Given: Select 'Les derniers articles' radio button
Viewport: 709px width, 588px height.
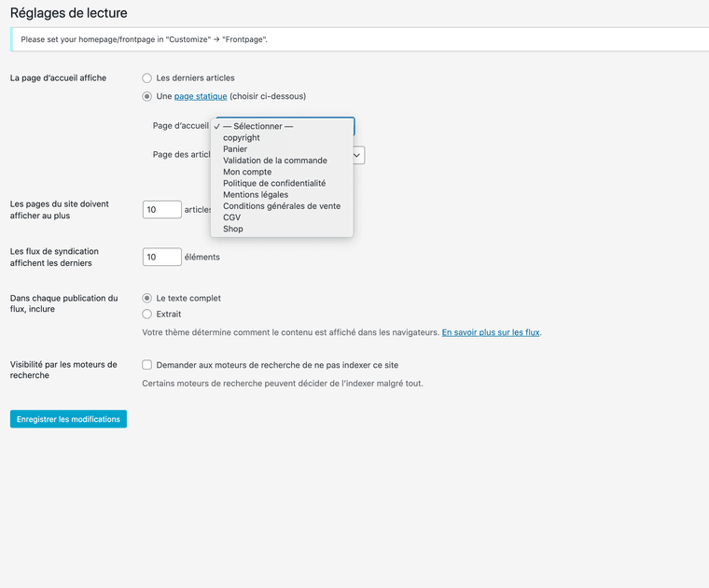Looking at the screenshot, I should point(147,78).
